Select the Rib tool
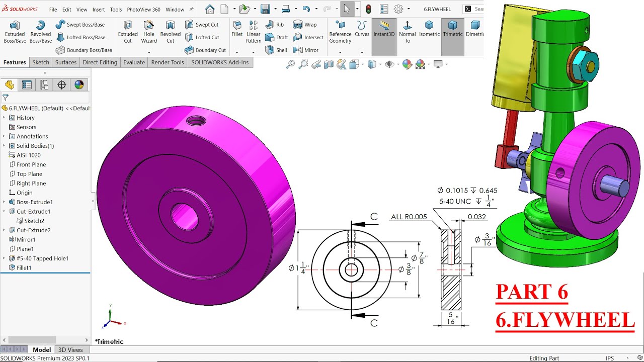Image resolution: width=644 pixels, height=362 pixels. coord(274,25)
